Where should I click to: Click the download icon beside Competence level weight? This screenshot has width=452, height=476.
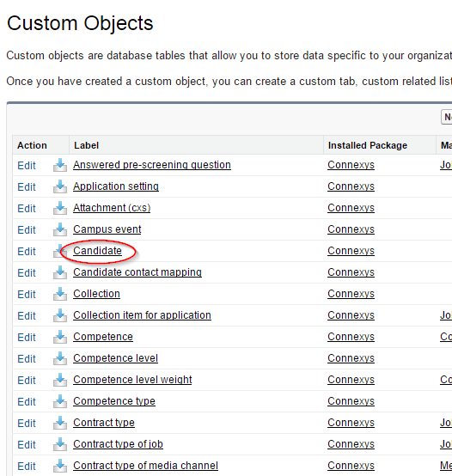click(60, 380)
